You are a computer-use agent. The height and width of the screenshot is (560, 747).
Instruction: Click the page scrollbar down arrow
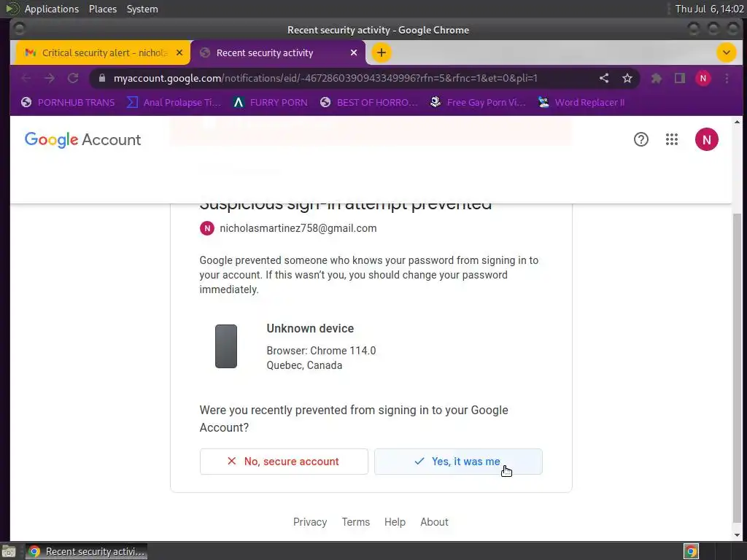pyautogui.click(x=737, y=534)
